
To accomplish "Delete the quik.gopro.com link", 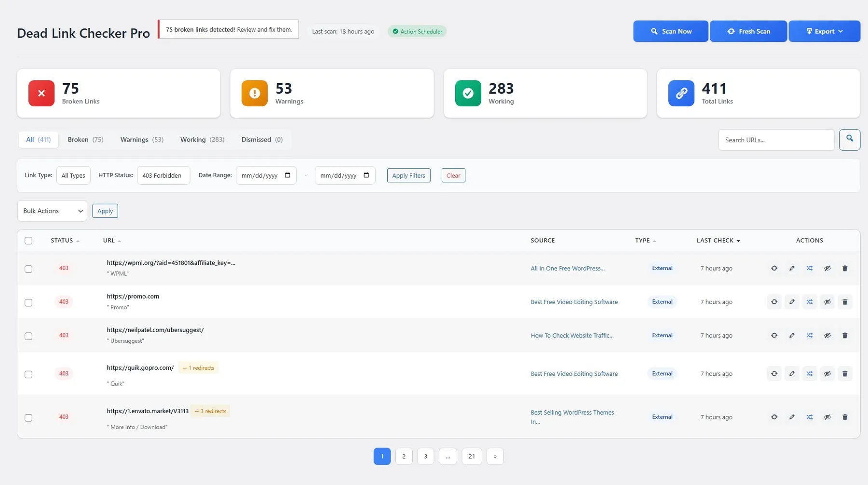I will click(845, 374).
